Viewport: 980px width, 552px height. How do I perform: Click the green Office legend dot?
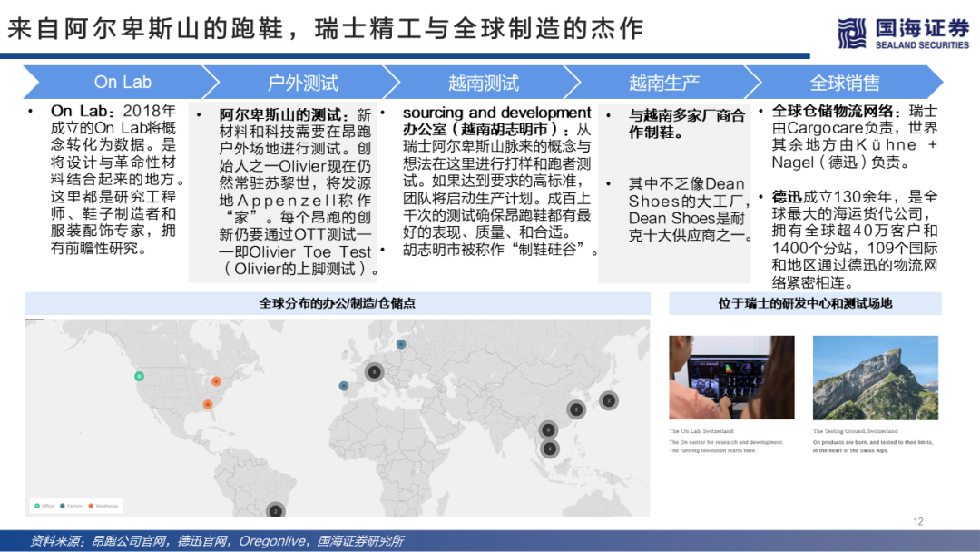(37, 506)
